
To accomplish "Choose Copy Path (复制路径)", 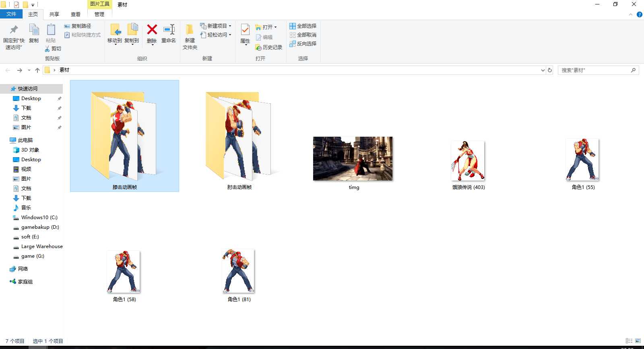I will (78, 26).
